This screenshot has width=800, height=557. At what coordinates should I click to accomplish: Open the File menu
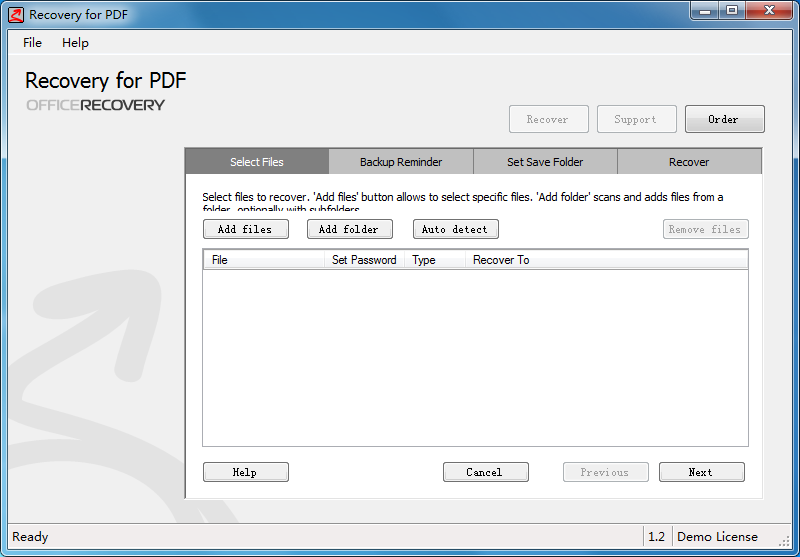tap(32, 43)
